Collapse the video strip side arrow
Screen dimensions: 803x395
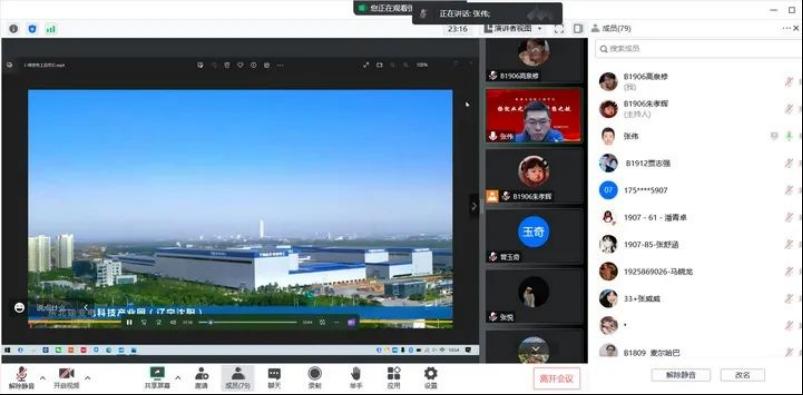click(474, 206)
